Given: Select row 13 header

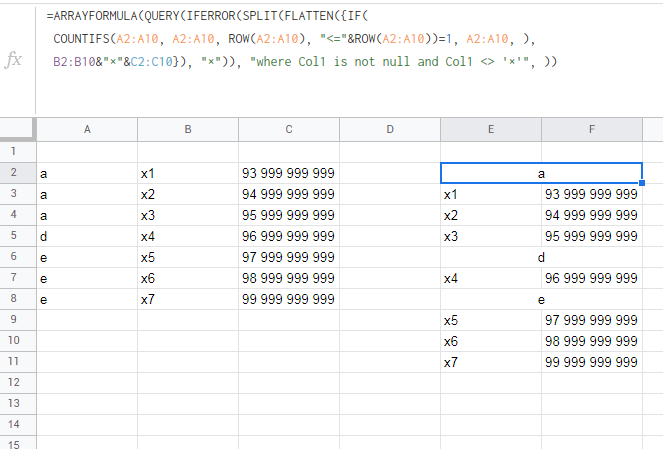Looking at the screenshot, I should tap(18, 404).
